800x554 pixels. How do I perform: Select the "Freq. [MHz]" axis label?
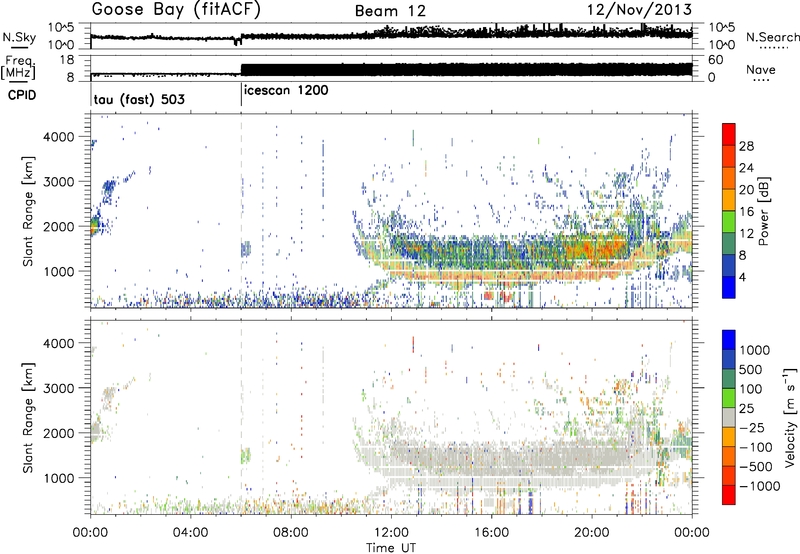click(19, 68)
